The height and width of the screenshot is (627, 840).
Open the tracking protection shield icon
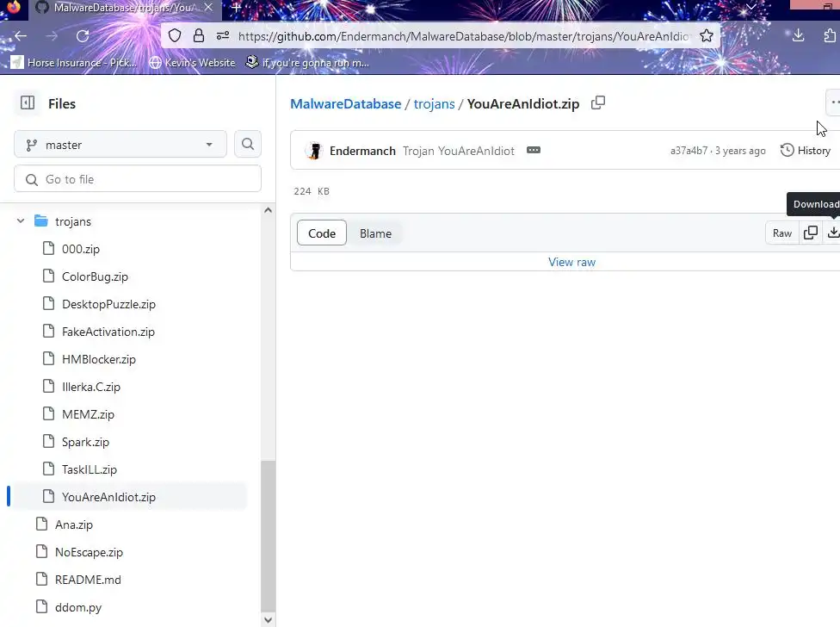175,36
